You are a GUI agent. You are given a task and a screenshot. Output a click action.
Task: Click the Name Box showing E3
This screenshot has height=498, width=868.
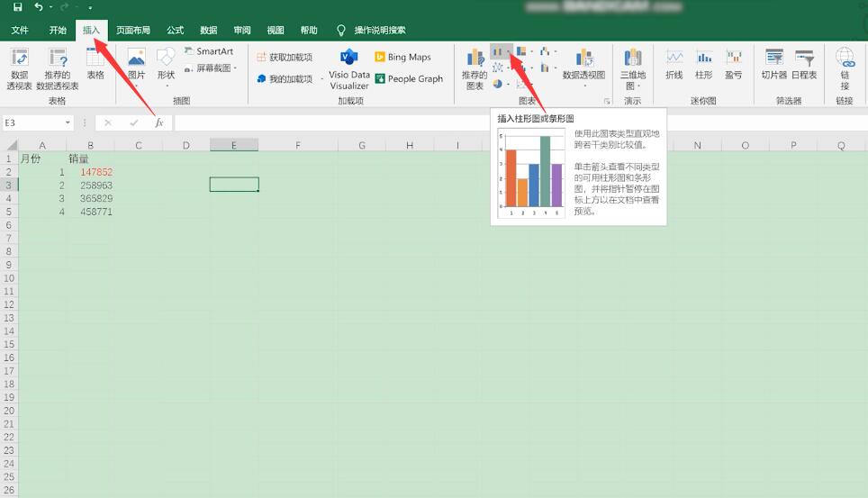tap(33, 122)
